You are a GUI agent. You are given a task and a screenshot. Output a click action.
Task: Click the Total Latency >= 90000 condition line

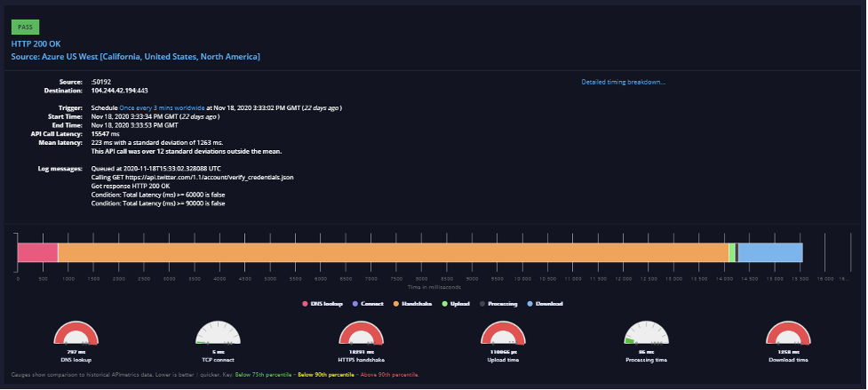pos(158,203)
